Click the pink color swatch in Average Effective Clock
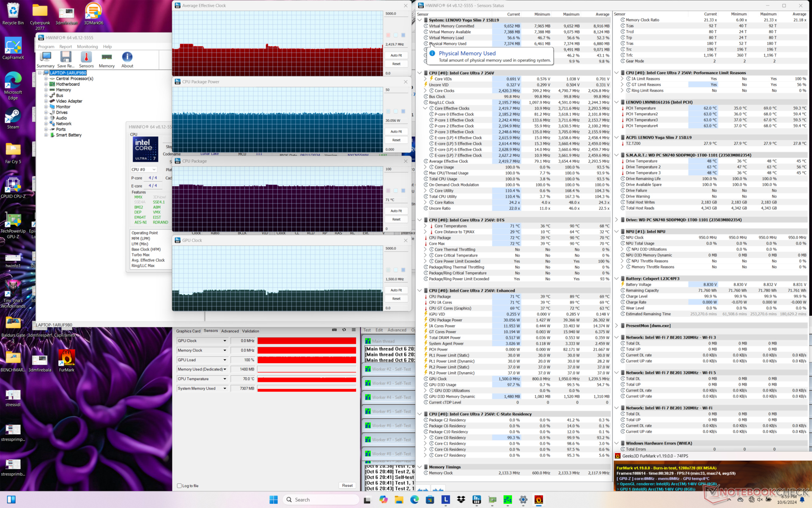 388,35
